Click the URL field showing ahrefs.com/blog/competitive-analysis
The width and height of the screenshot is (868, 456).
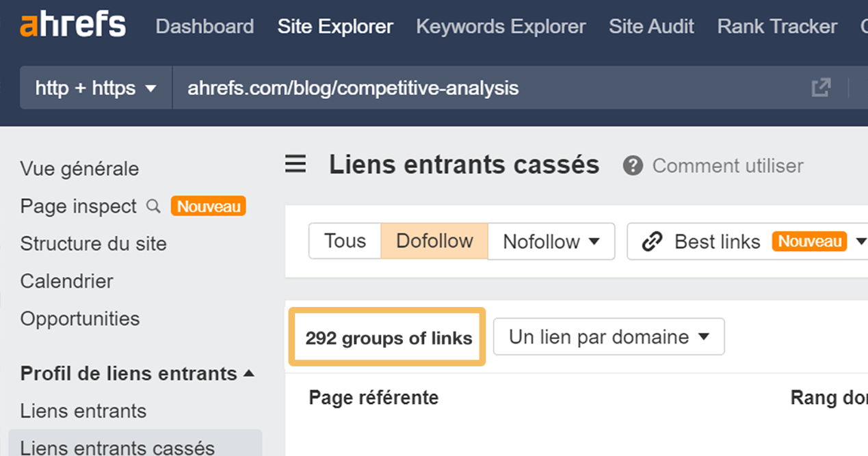pos(352,88)
